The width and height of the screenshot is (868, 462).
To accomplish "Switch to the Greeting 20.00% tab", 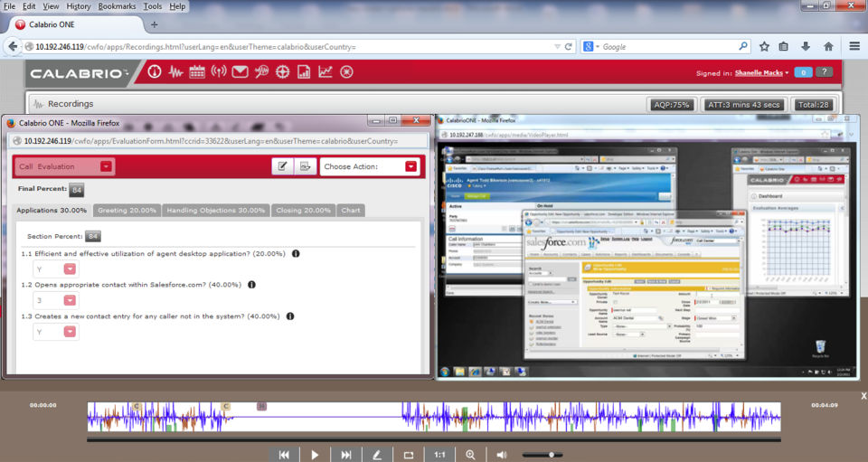I will coord(127,211).
